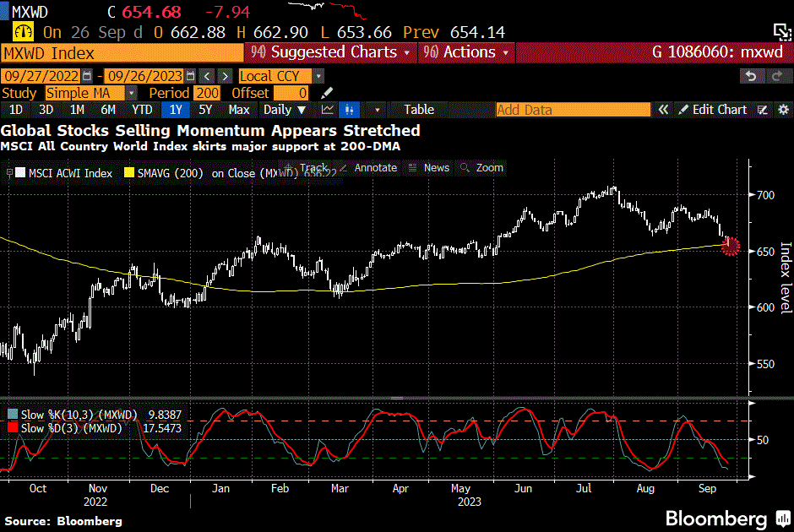The height and width of the screenshot is (532, 794).
Task: Click the G 1086060: mxwd label
Action: coord(717,52)
